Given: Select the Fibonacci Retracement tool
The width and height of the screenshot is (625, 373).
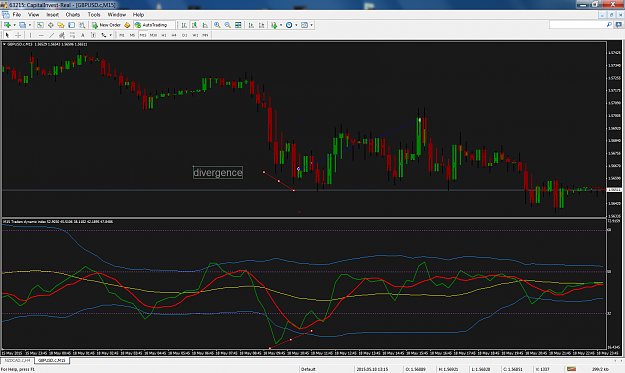Looking at the screenshot, I should click(x=72, y=35).
